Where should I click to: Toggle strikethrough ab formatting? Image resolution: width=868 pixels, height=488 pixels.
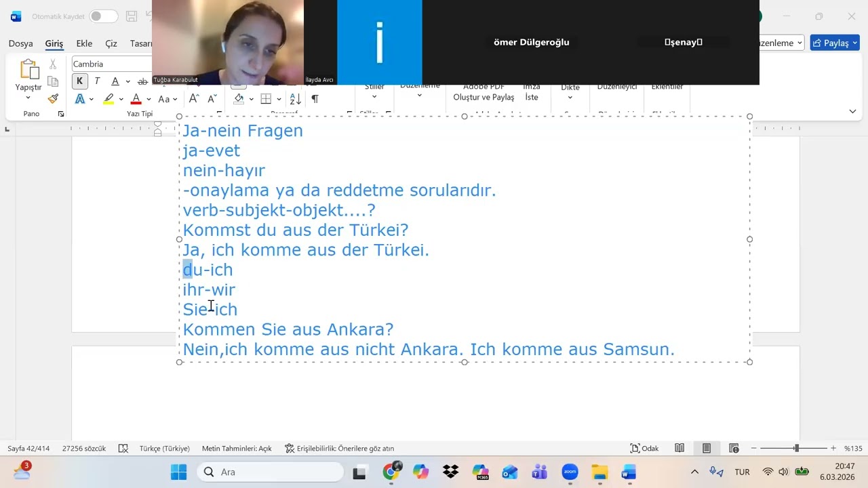[142, 81]
